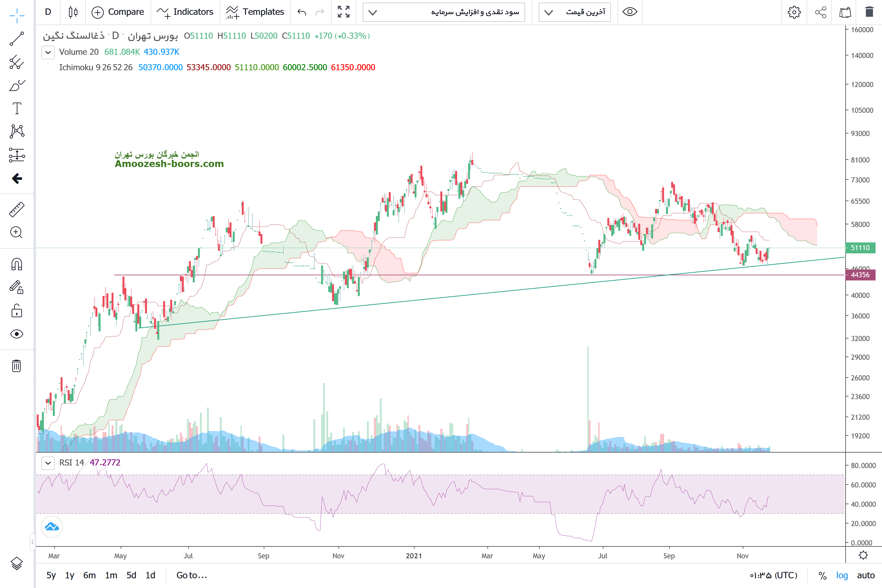
Task: Click the undo arrow in toolbar
Action: pos(301,12)
